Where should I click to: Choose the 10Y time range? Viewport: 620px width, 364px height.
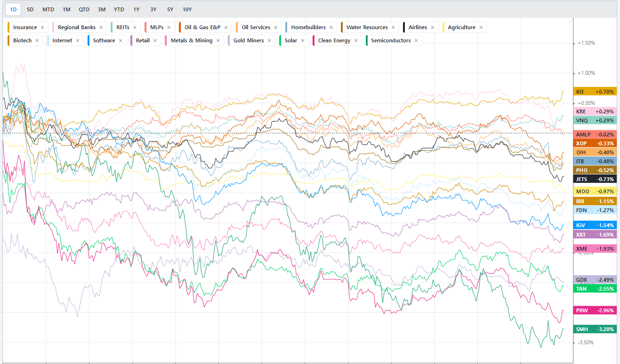coord(187,9)
